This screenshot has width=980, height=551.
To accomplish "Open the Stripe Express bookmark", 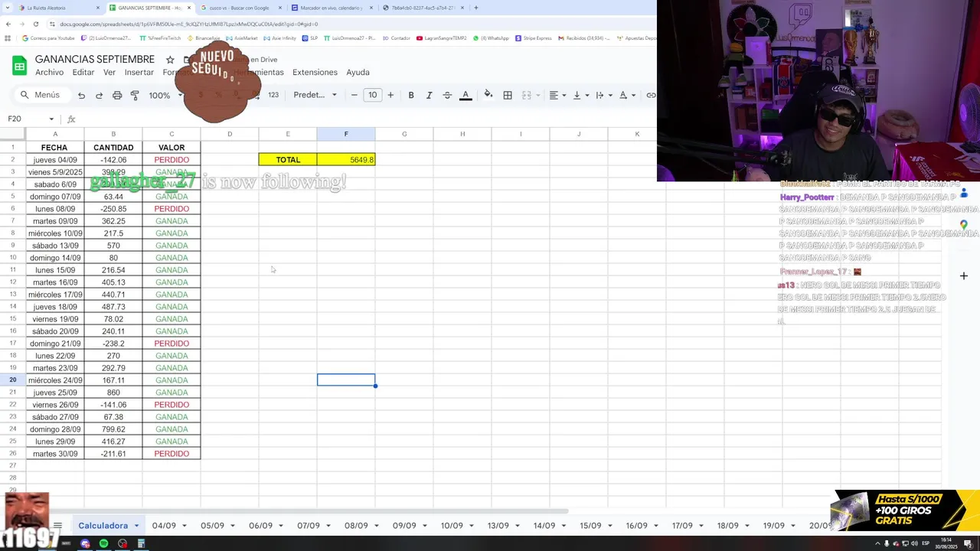I will click(x=534, y=38).
